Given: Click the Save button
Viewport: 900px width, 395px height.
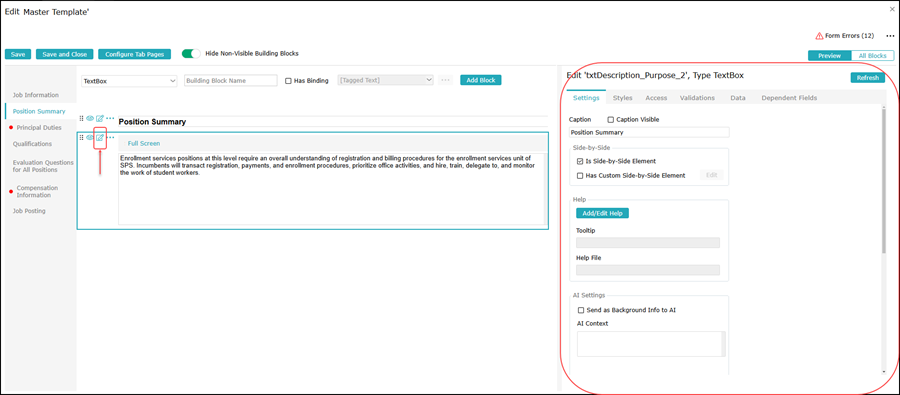Looking at the screenshot, I should tap(18, 55).
